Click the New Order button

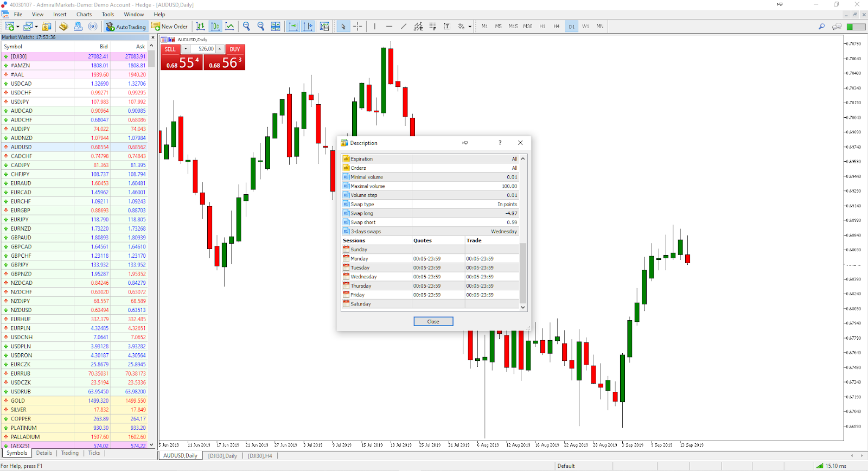(169, 26)
